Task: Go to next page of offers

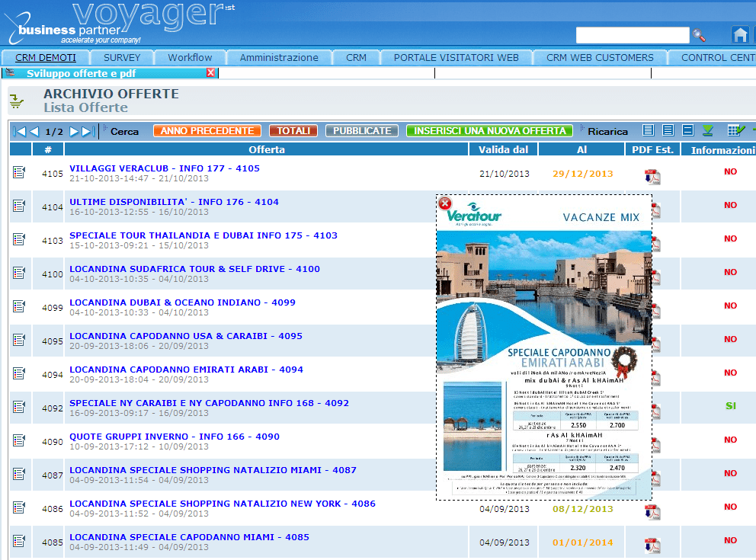Action: [x=74, y=131]
